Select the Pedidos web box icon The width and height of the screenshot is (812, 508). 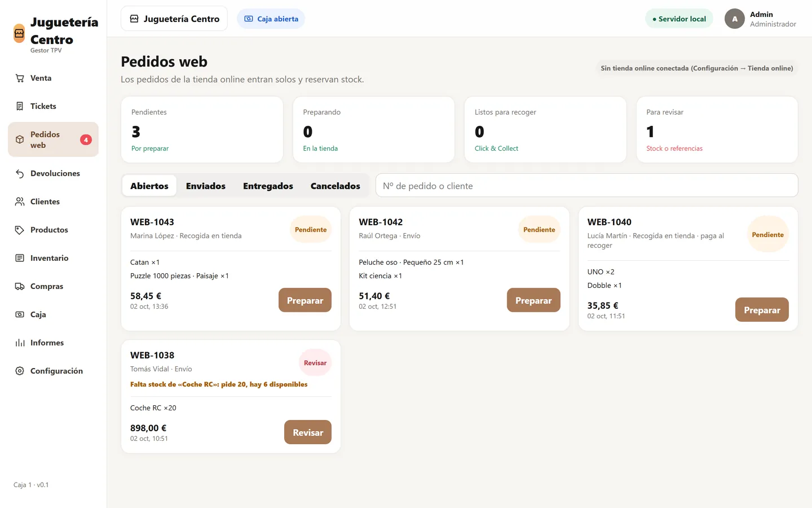(20, 139)
